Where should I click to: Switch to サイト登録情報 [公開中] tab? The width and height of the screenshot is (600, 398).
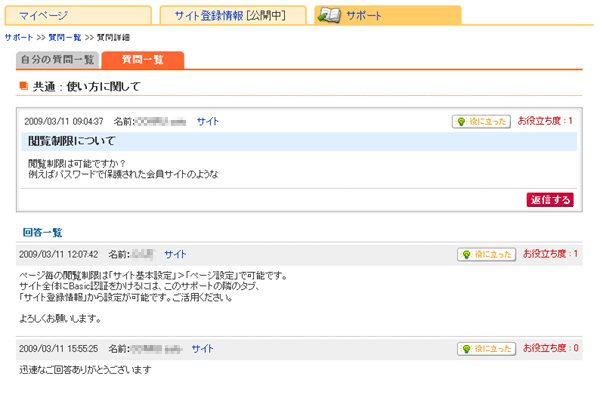click(233, 15)
